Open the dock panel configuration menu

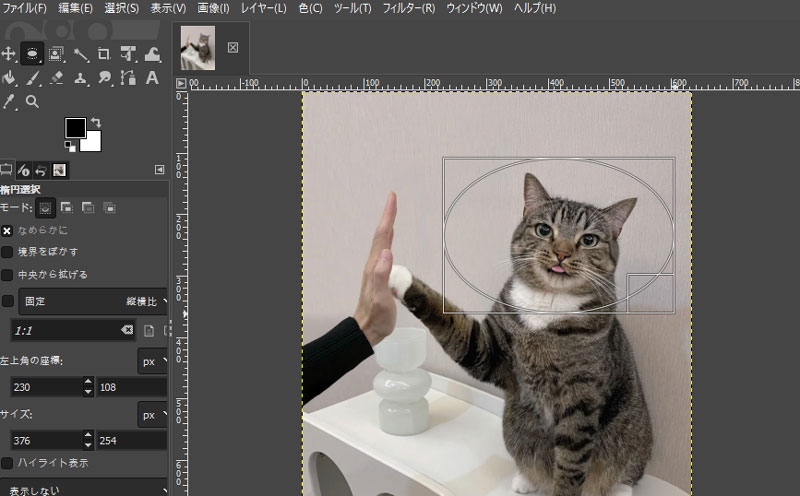160,169
